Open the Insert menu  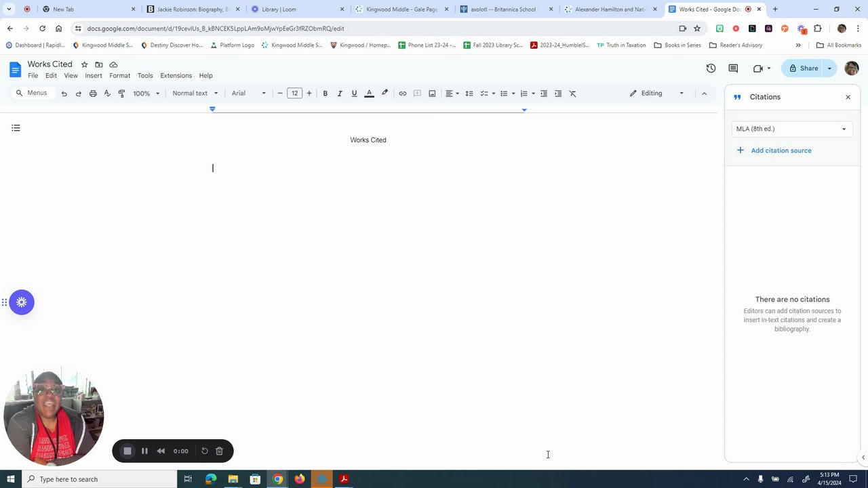94,76
